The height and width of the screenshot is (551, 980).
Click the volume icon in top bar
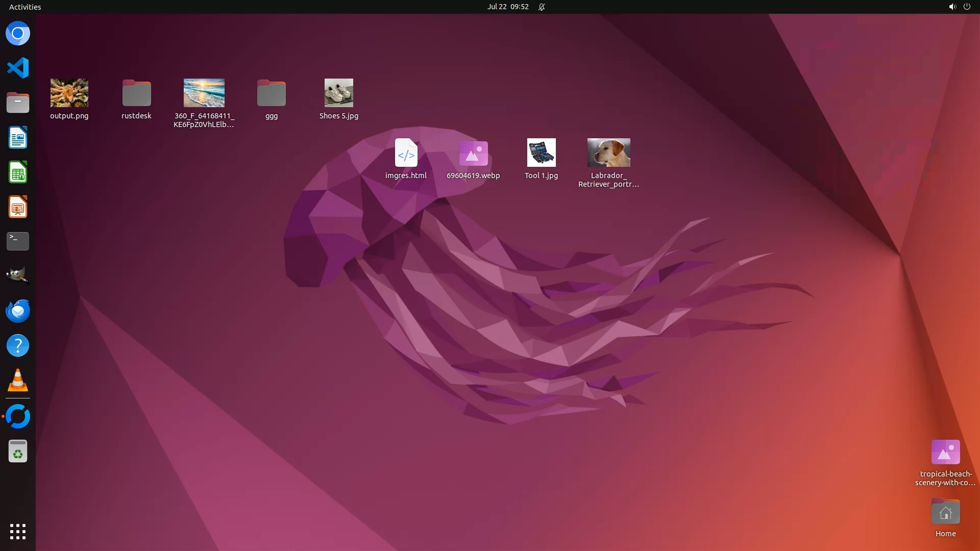[952, 7]
